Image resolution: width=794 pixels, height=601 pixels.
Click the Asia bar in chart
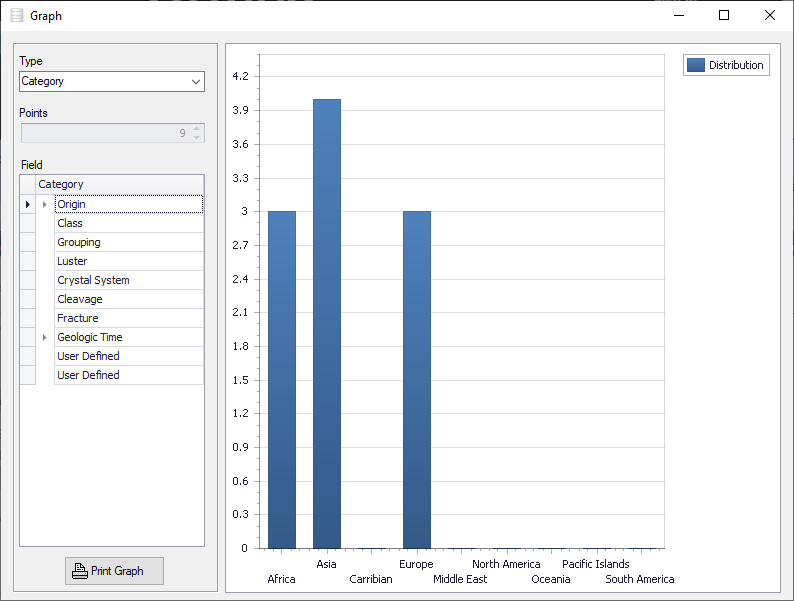(327, 324)
